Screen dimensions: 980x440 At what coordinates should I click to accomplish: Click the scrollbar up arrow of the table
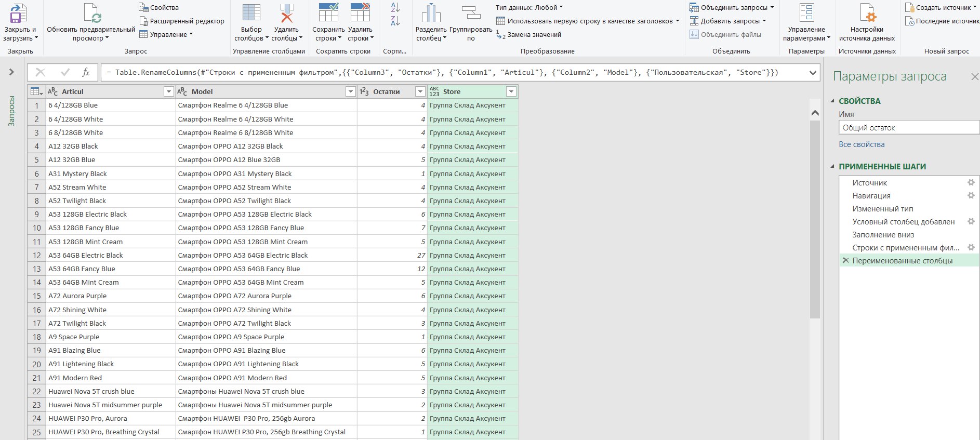pyautogui.click(x=815, y=113)
